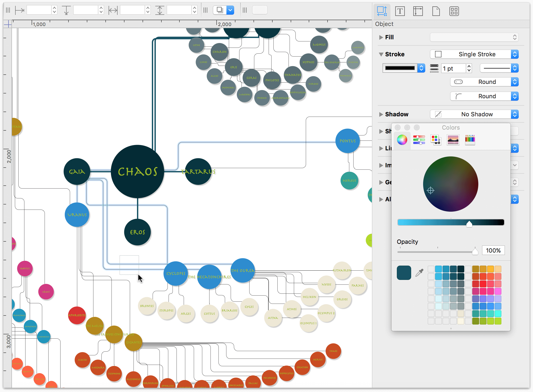
Task: Click the stroke thickness 1 pt field
Action: coord(454,68)
